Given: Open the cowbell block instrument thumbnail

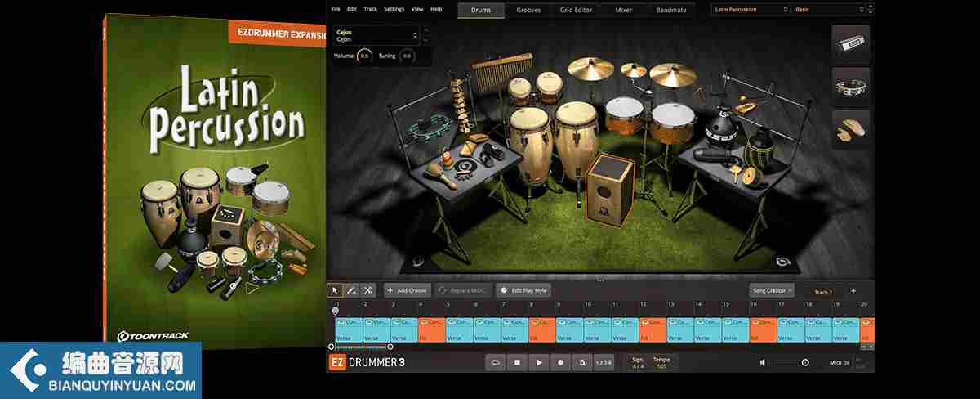Looking at the screenshot, I should pyautogui.click(x=851, y=43).
